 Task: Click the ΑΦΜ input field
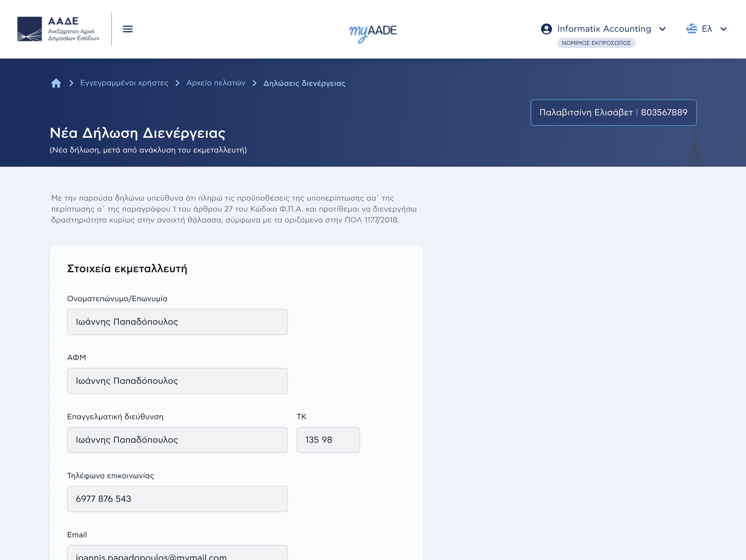(177, 381)
